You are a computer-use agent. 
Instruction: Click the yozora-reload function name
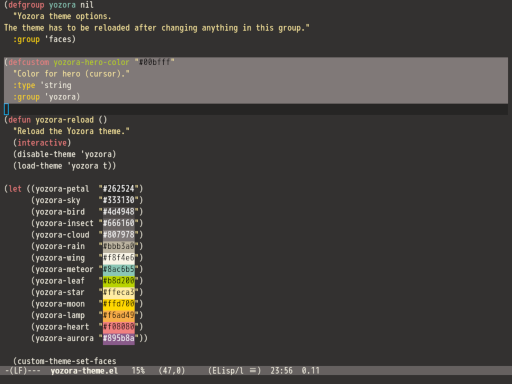pyautogui.click(x=65, y=120)
